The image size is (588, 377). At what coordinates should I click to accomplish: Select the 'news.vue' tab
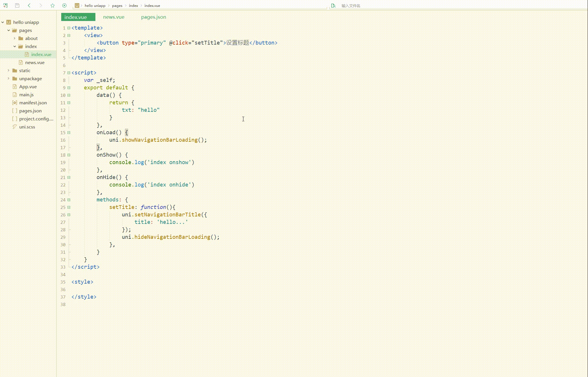point(114,17)
